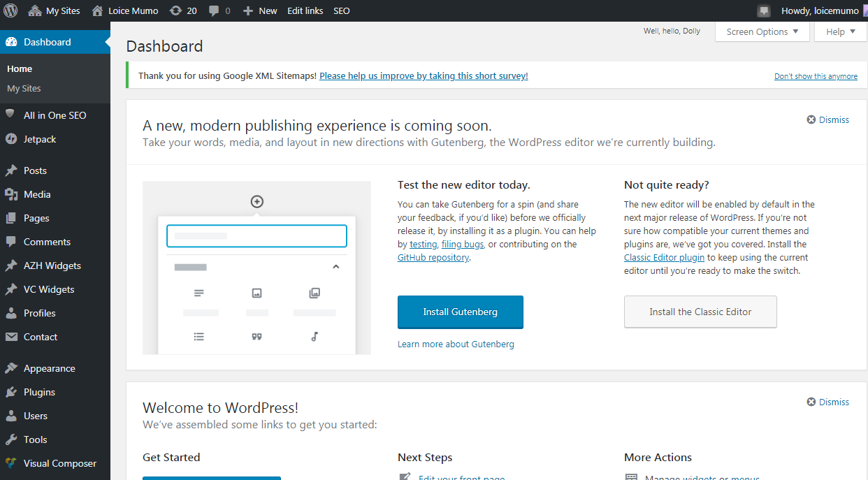Dismiss the new publishing experience notice
The image size is (868, 480).
(827, 119)
